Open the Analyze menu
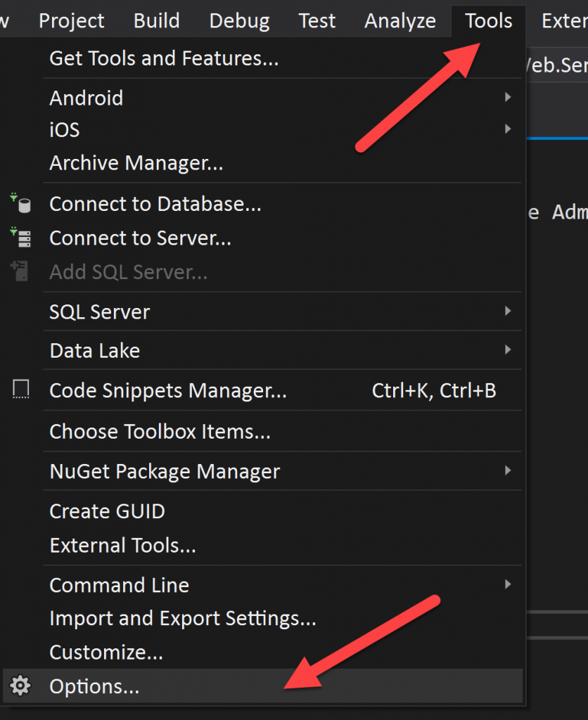The height and width of the screenshot is (720, 588). click(400, 21)
